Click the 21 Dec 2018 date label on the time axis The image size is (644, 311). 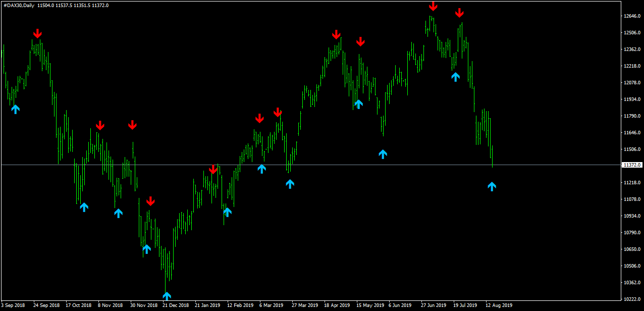(x=176, y=305)
